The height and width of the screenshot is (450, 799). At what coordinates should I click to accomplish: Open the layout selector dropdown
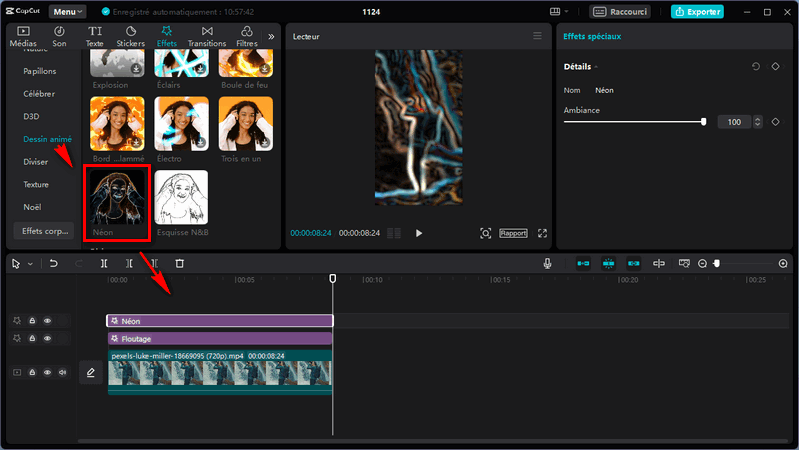tap(559, 12)
